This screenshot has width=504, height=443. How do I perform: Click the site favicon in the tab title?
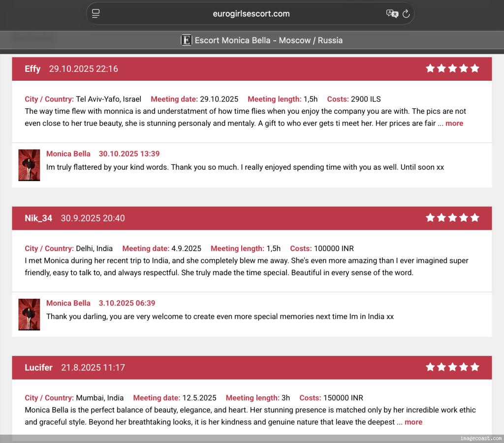click(186, 40)
